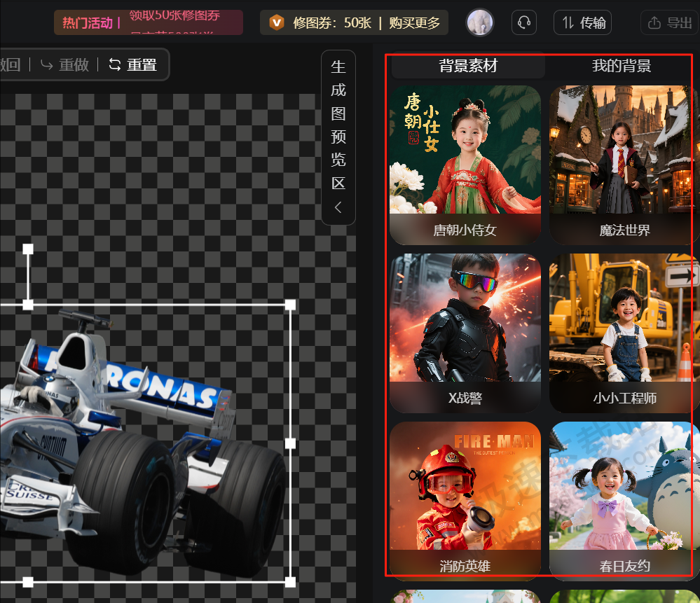This screenshot has height=603, width=700.
Task: Click the Reset (重置) button
Action: pyautogui.click(x=133, y=65)
